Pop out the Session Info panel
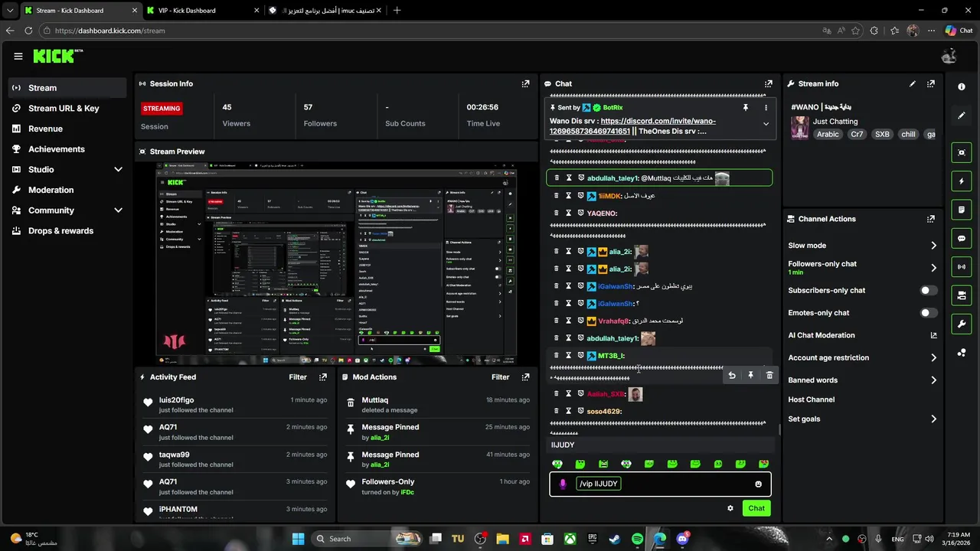Image resolution: width=980 pixels, height=551 pixels. pos(525,83)
